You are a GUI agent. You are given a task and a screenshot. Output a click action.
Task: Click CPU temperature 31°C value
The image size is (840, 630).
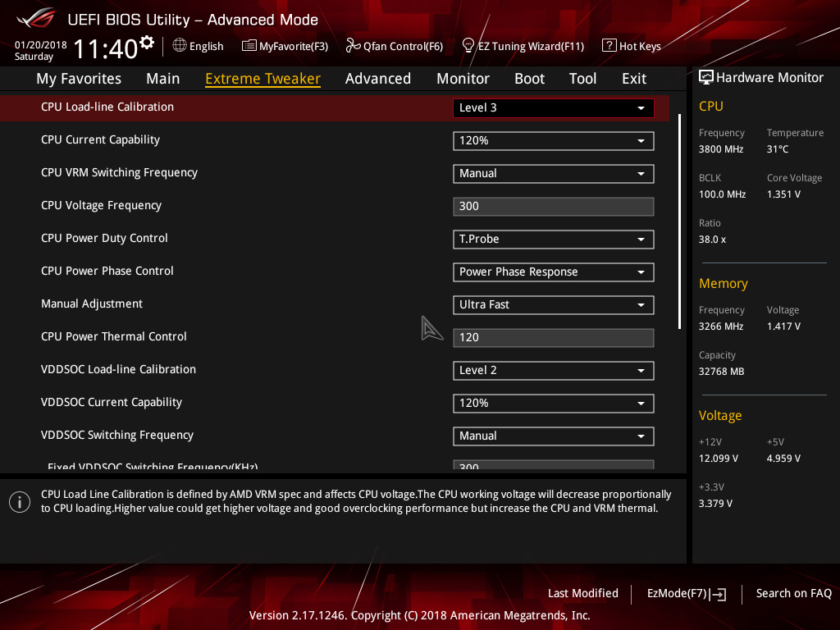pyautogui.click(x=778, y=149)
